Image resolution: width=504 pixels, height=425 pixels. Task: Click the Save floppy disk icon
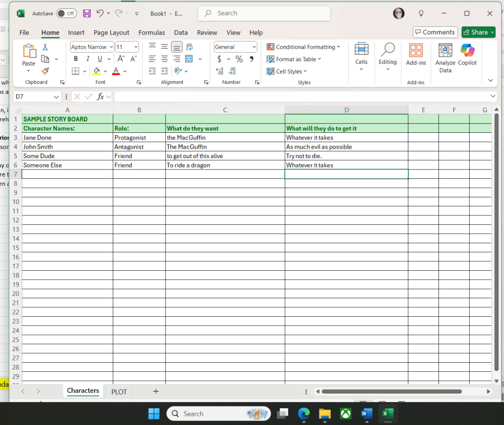87,13
